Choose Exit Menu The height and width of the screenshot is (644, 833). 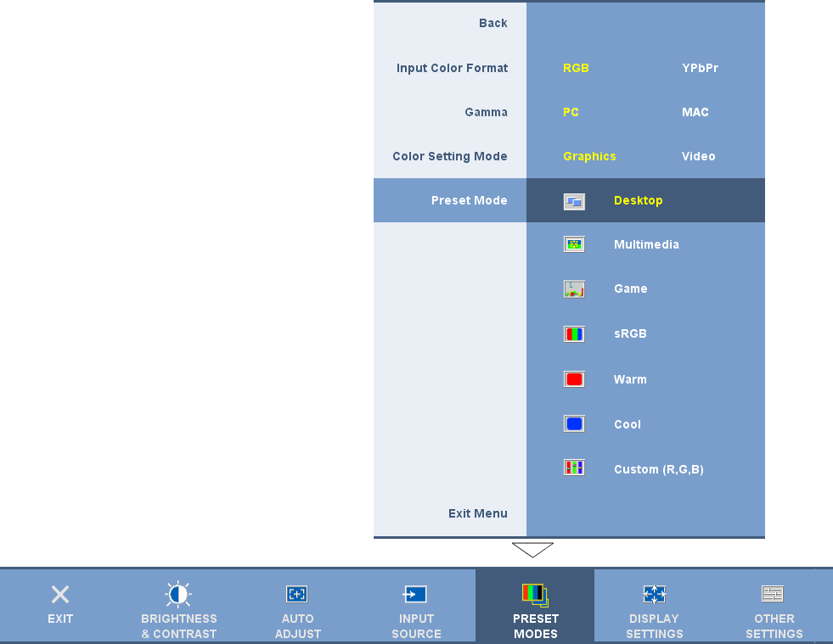coord(477,513)
